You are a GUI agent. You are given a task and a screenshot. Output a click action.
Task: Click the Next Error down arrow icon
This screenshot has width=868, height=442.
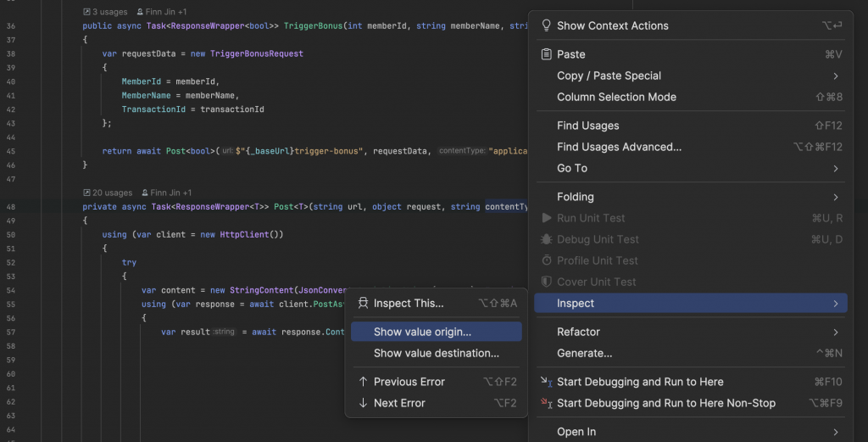coord(364,403)
